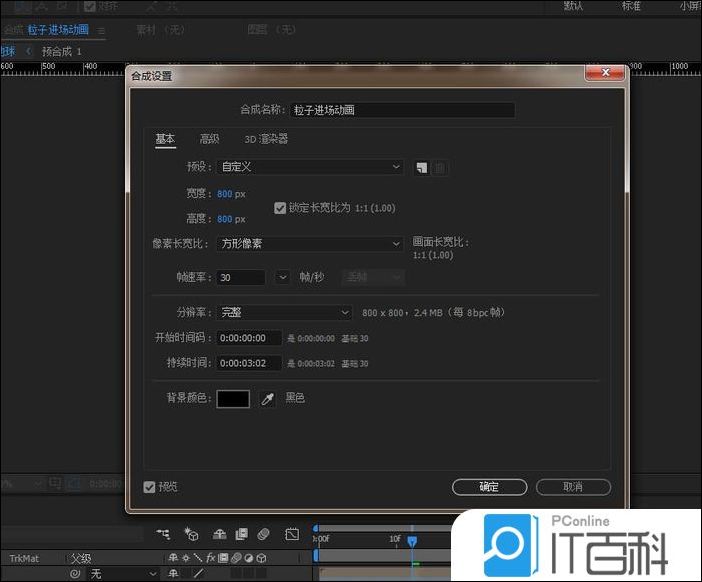Click the quality slash column header icon
Image resolution: width=702 pixels, height=582 pixels.
197,558
